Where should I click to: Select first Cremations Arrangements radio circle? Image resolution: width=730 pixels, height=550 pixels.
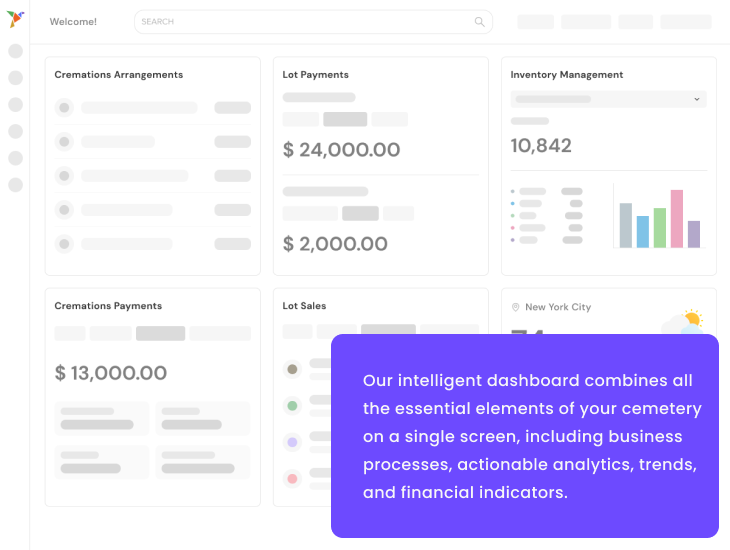(64, 108)
